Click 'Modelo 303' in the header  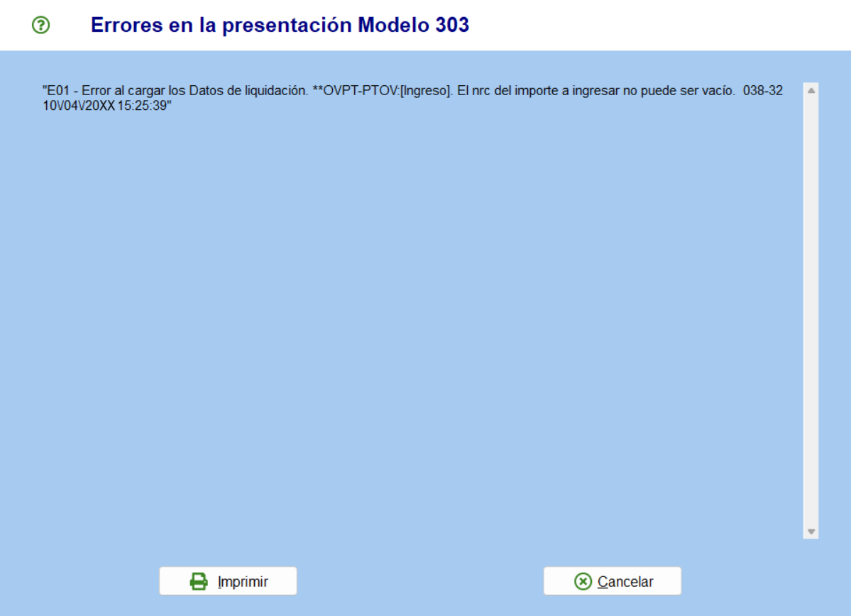point(413,26)
